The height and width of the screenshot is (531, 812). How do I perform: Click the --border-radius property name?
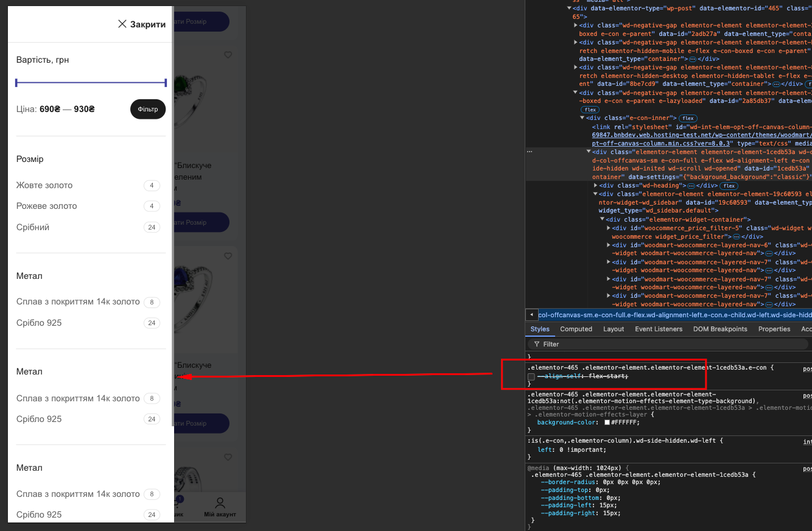coord(567,482)
